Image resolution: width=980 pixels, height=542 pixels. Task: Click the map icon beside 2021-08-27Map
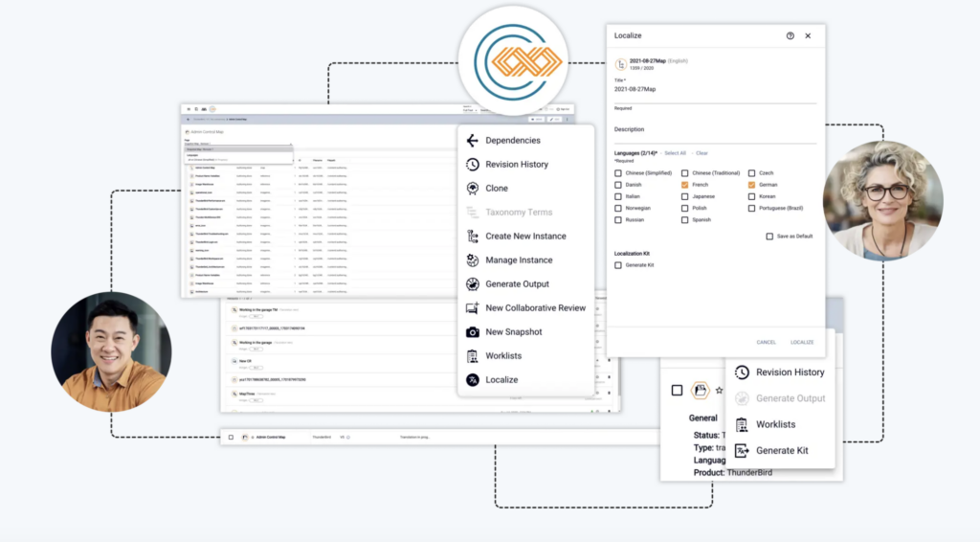click(x=620, y=64)
